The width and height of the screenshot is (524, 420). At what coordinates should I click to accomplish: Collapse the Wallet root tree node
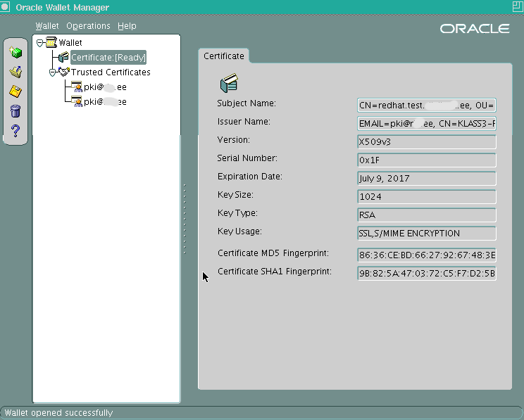tap(39, 43)
